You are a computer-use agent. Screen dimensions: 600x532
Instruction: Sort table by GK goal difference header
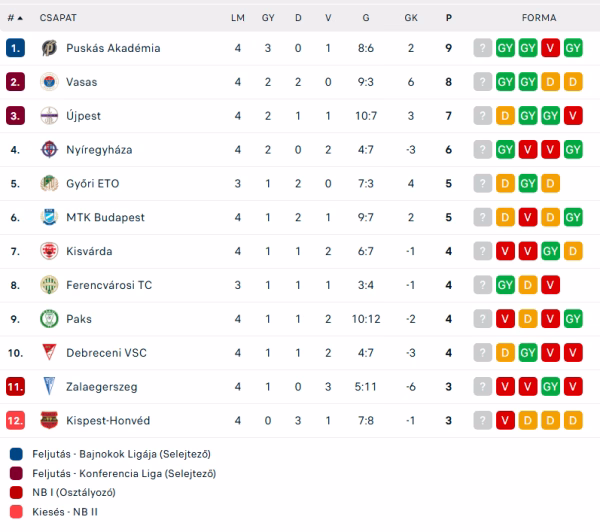(411, 18)
